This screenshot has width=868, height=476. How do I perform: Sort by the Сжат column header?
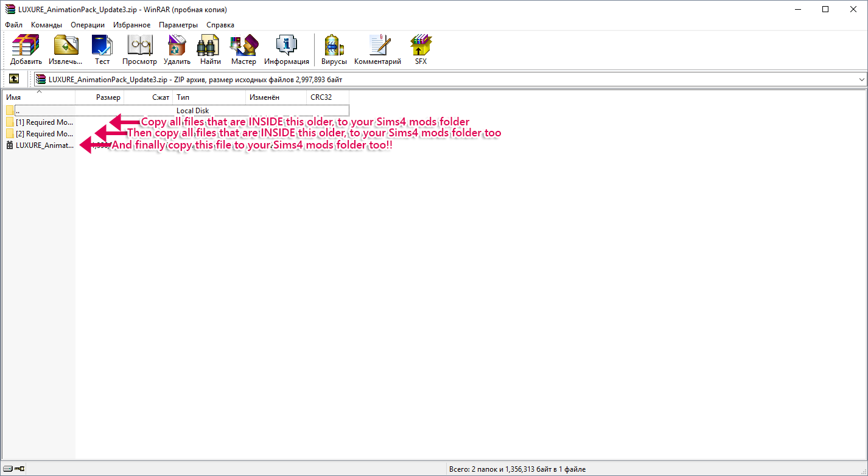pyautogui.click(x=149, y=97)
